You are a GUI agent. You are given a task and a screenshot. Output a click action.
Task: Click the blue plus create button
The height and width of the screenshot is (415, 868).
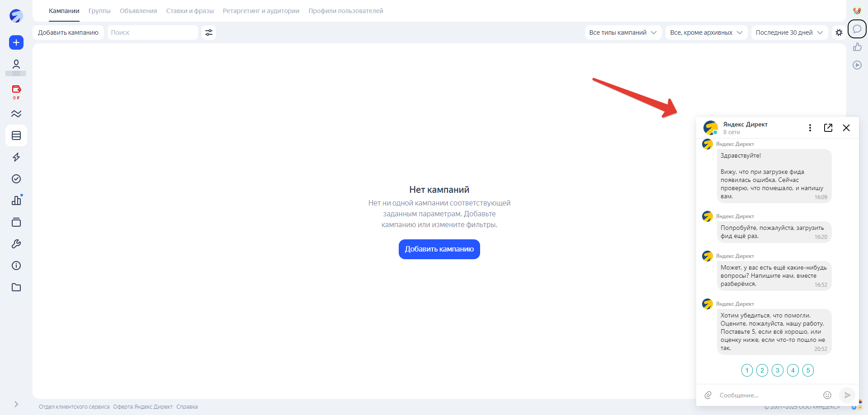(x=16, y=42)
